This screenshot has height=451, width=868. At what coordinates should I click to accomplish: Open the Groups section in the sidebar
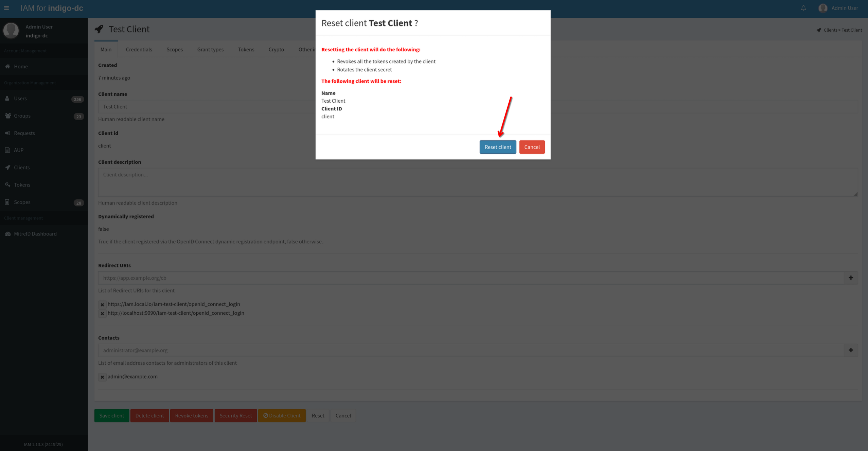pos(22,116)
